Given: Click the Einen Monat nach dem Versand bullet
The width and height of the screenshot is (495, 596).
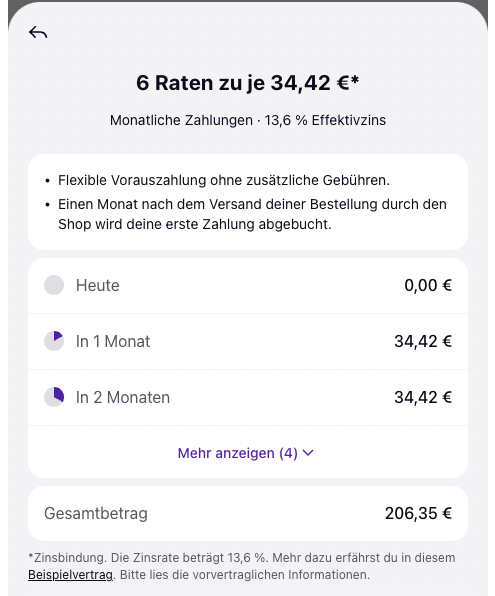Looking at the screenshot, I should [x=252, y=214].
